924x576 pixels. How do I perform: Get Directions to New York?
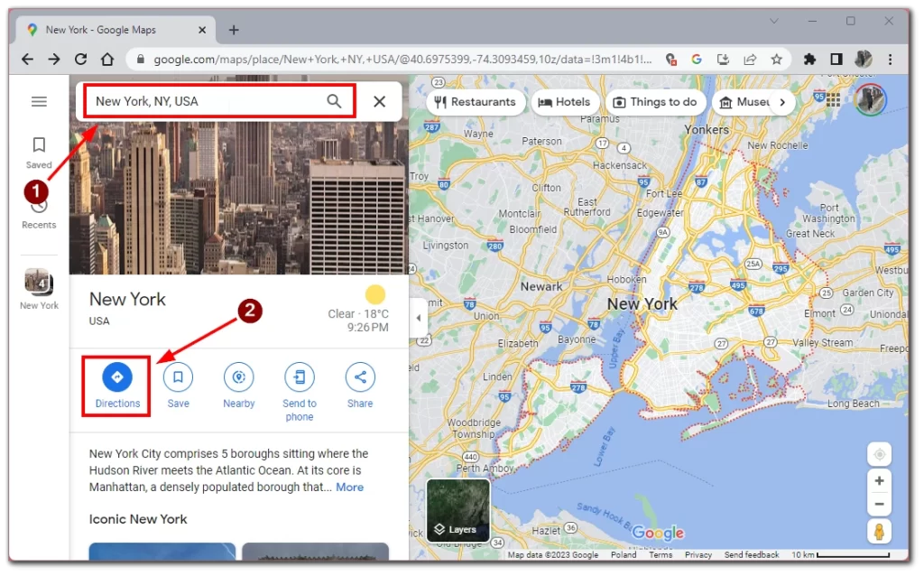point(117,386)
